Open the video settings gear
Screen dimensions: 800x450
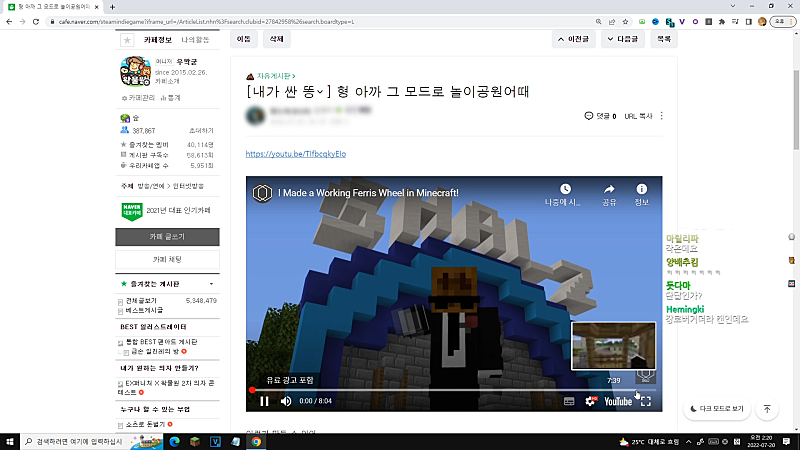pyautogui.click(x=590, y=402)
